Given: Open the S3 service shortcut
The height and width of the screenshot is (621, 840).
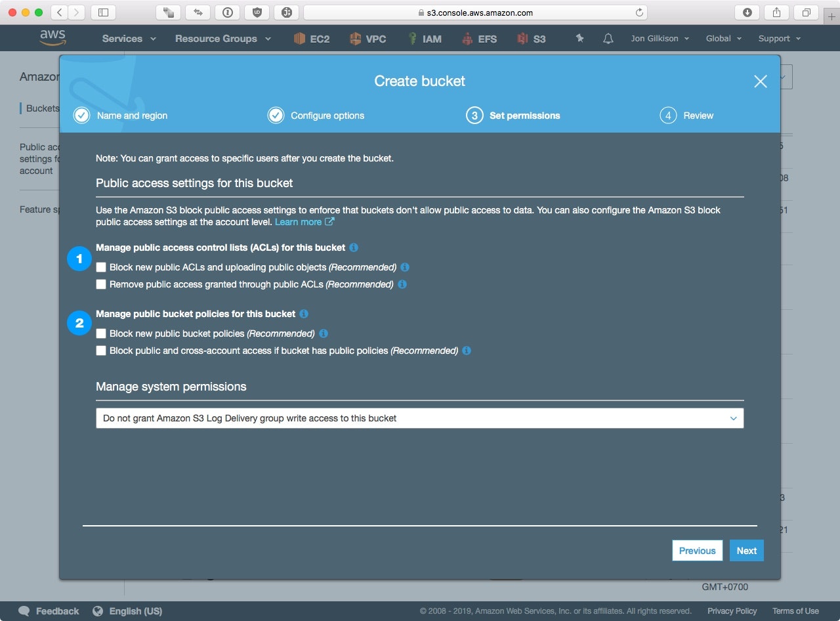Looking at the screenshot, I should [531, 39].
